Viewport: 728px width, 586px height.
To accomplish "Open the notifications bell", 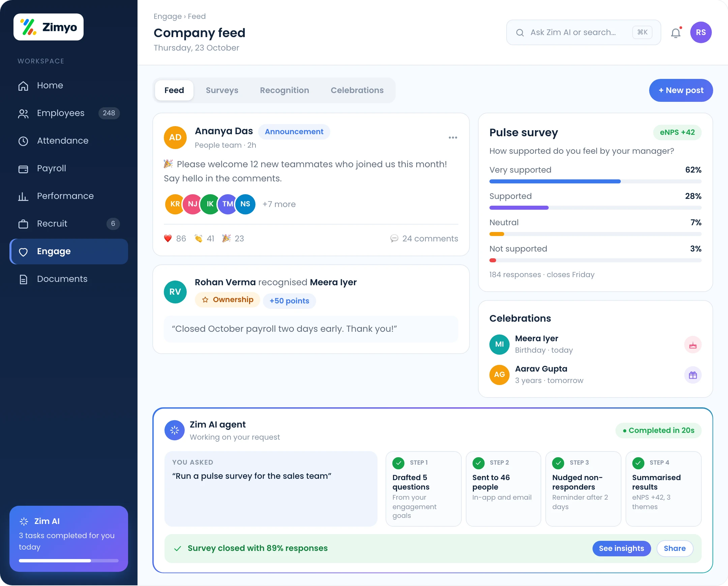I will tap(676, 33).
